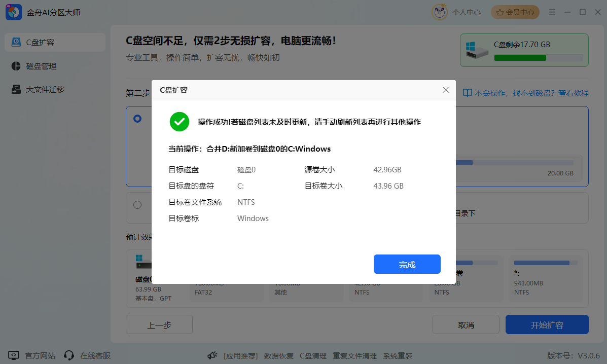Image resolution: width=607 pixels, height=364 pixels.
Task: Close the C盘扩容 dialog
Action: (445, 90)
